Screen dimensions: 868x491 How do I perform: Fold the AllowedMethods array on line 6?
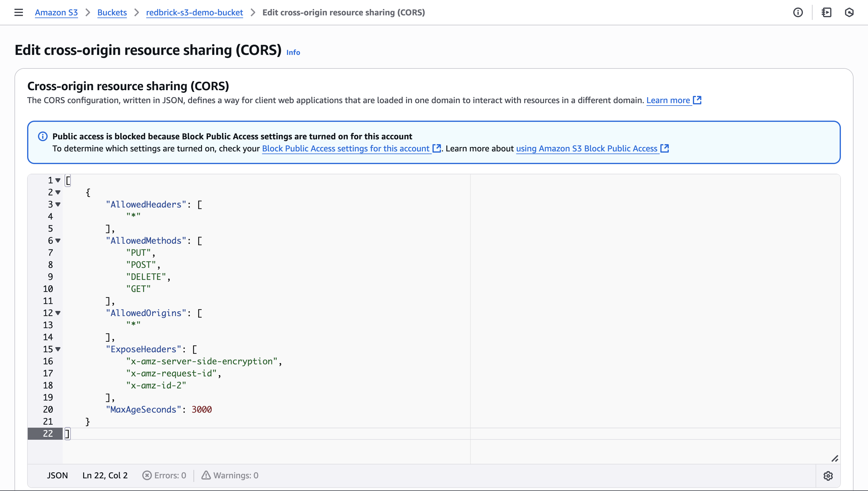(58, 241)
